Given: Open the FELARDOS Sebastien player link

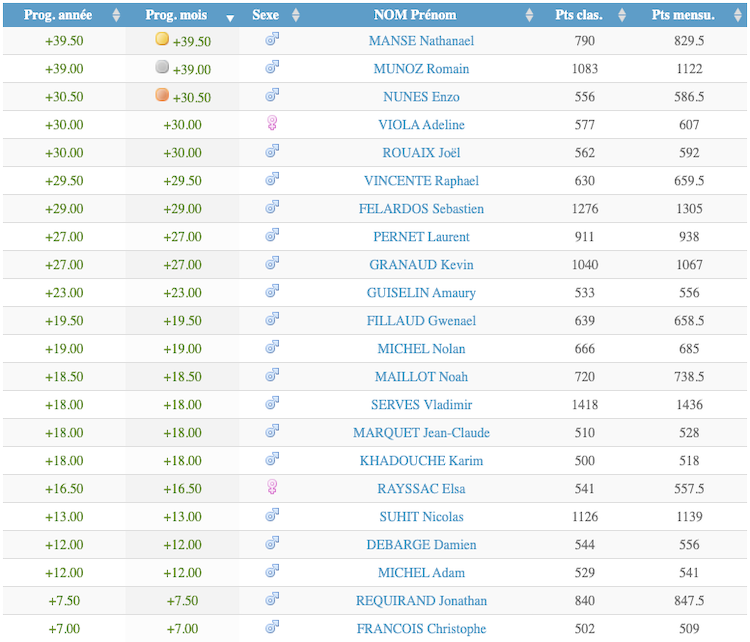Looking at the screenshot, I should 421,209.
